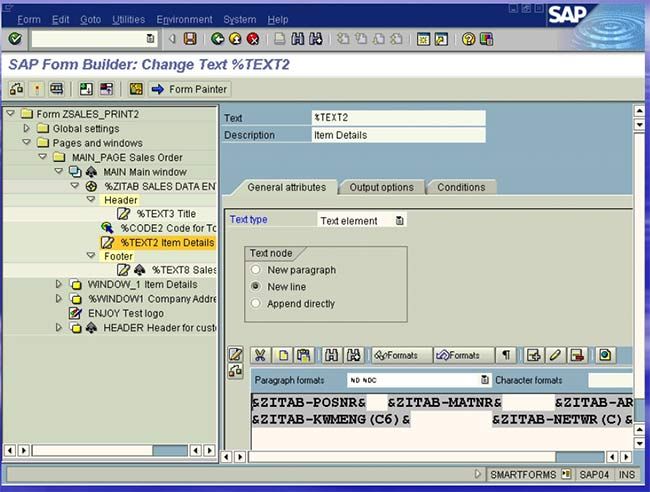The height and width of the screenshot is (492, 650).
Task: Open the Text type dropdown
Action: point(400,221)
